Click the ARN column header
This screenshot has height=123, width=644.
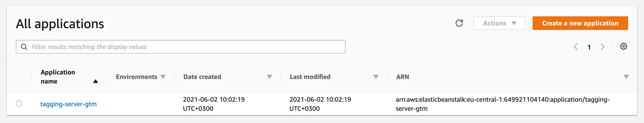tap(403, 77)
